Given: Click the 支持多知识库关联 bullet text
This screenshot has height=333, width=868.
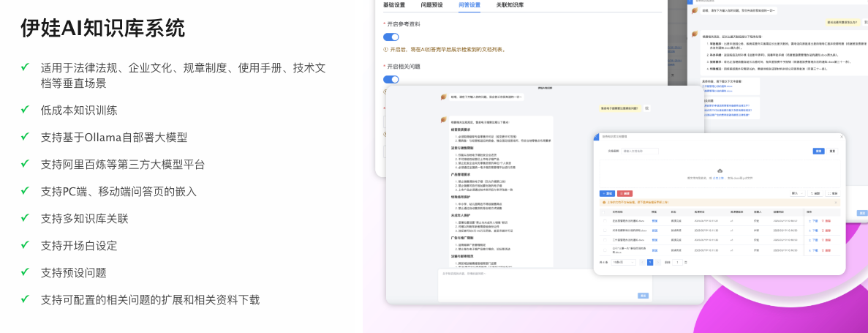Looking at the screenshot, I should 85,218.
